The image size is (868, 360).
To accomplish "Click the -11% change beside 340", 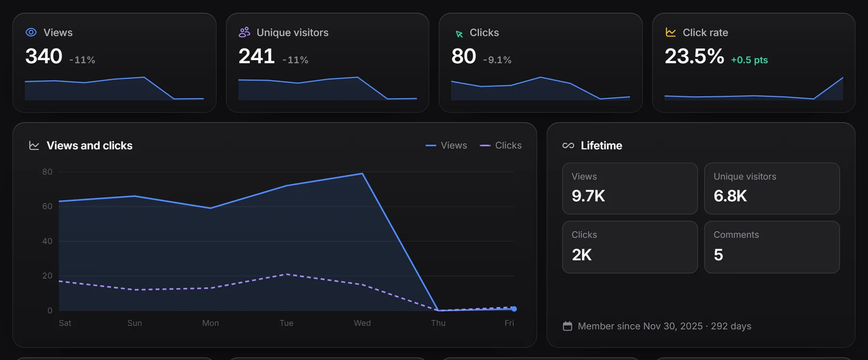I will point(82,60).
